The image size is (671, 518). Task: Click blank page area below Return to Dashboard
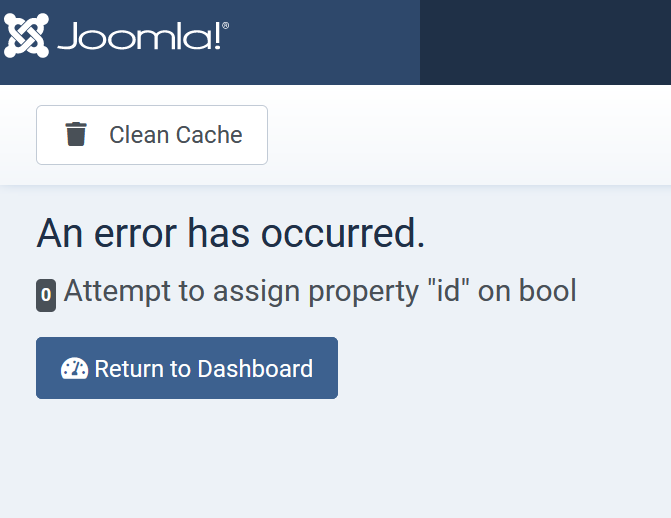[336, 458]
